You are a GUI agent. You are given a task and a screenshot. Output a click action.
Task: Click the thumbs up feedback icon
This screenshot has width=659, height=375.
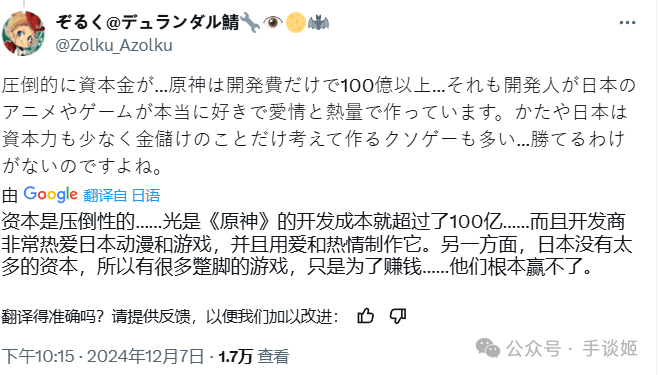point(366,316)
